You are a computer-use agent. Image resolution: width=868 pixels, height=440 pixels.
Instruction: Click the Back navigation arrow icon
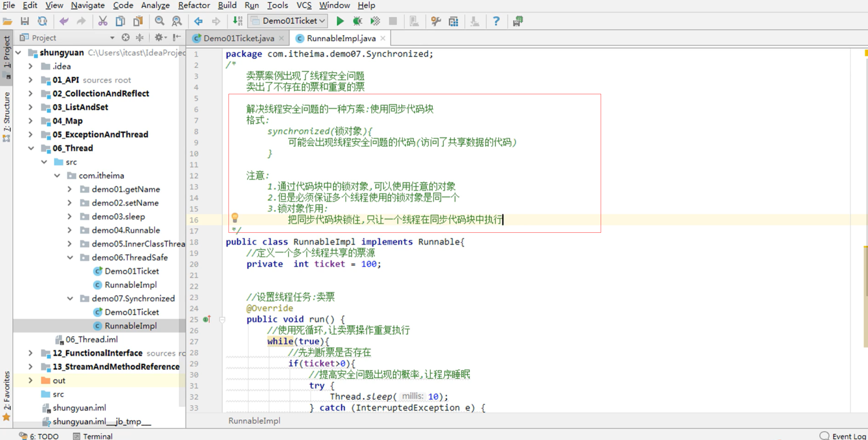198,21
